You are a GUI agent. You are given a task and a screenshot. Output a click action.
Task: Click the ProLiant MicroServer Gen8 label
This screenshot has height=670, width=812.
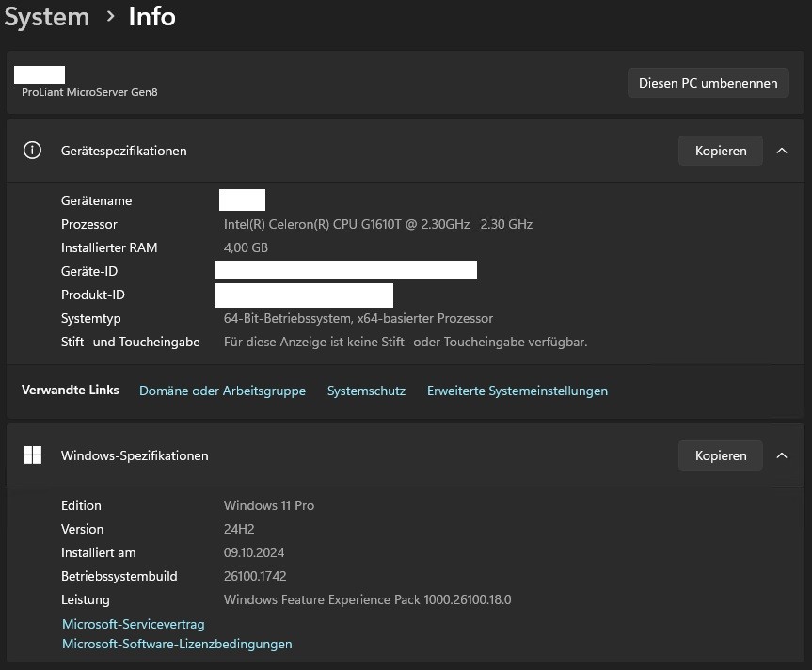pos(89,92)
